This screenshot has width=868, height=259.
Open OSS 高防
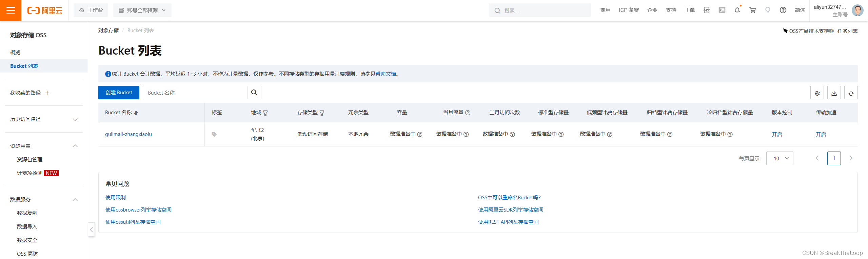point(27,254)
